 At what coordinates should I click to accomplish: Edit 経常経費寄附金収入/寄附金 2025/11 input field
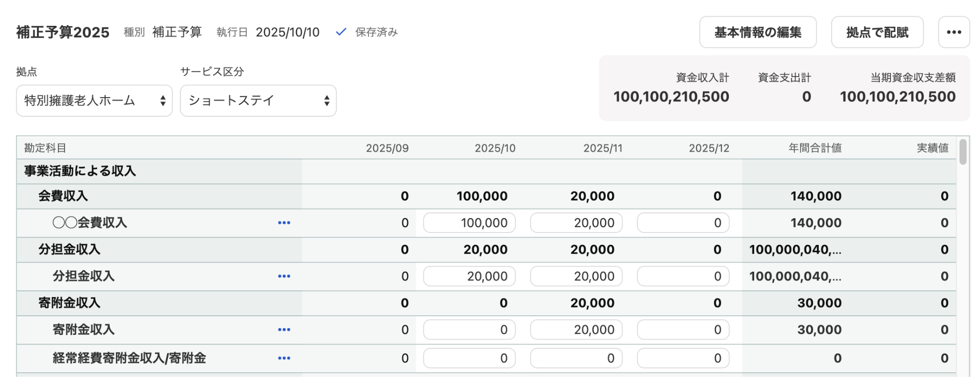[x=576, y=358]
